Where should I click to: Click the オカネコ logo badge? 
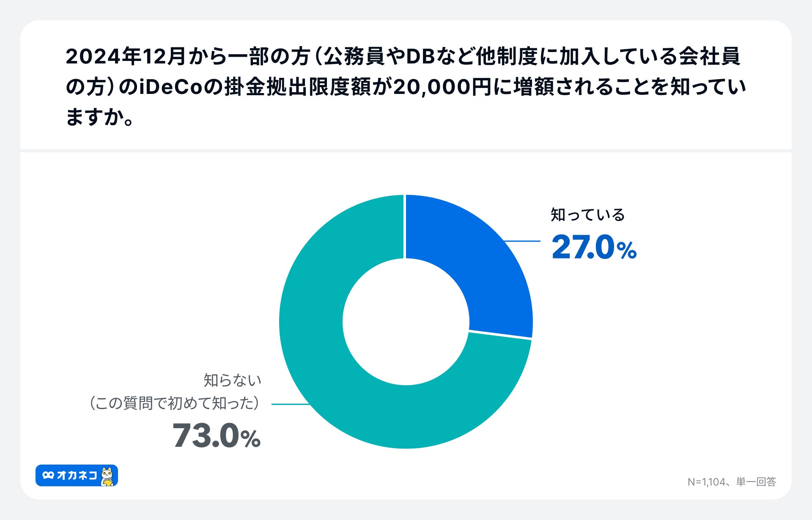tap(77, 475)
